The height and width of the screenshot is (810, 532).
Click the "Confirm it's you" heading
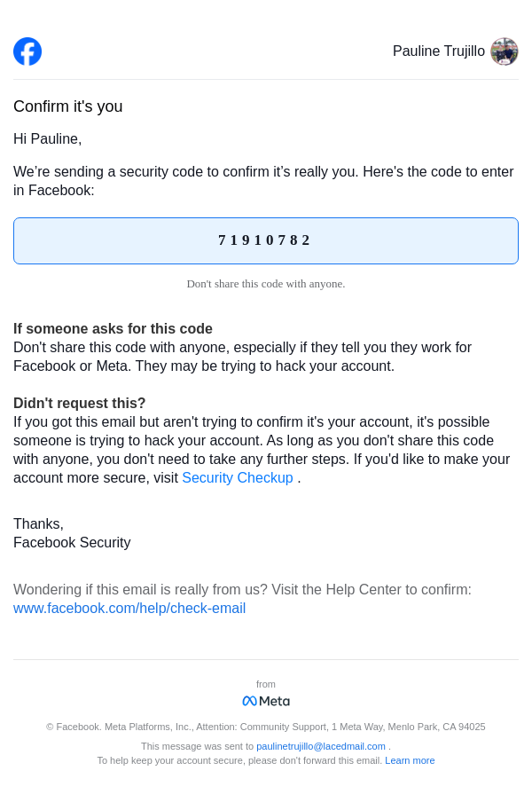68,106
